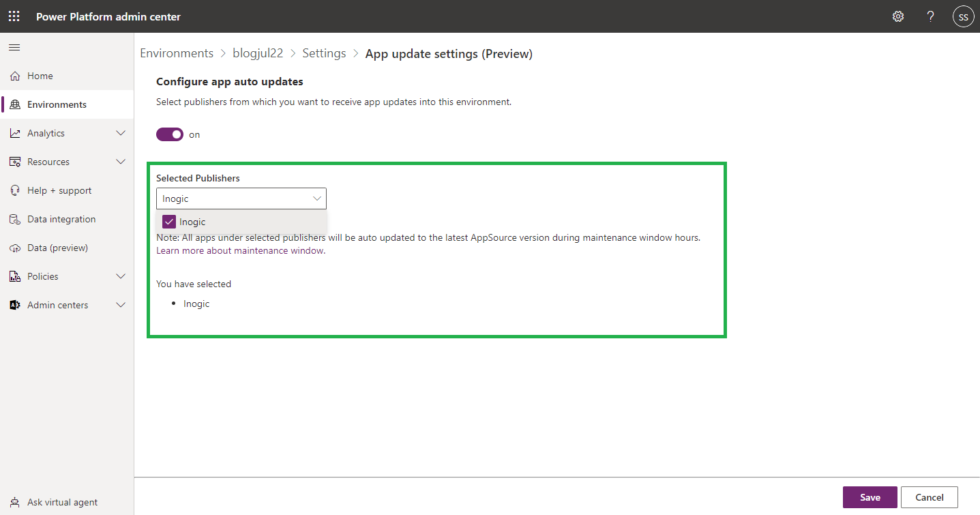Expand the Resources chevron

coord(121,162)
